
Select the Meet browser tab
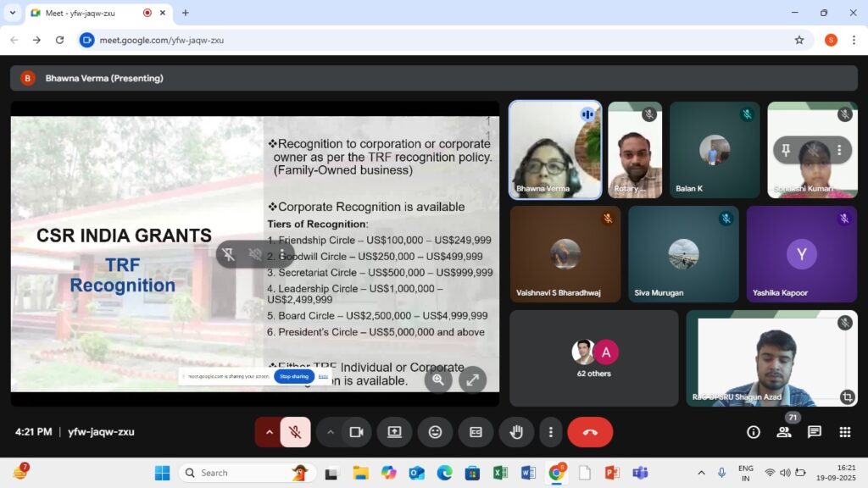point(85,13)
